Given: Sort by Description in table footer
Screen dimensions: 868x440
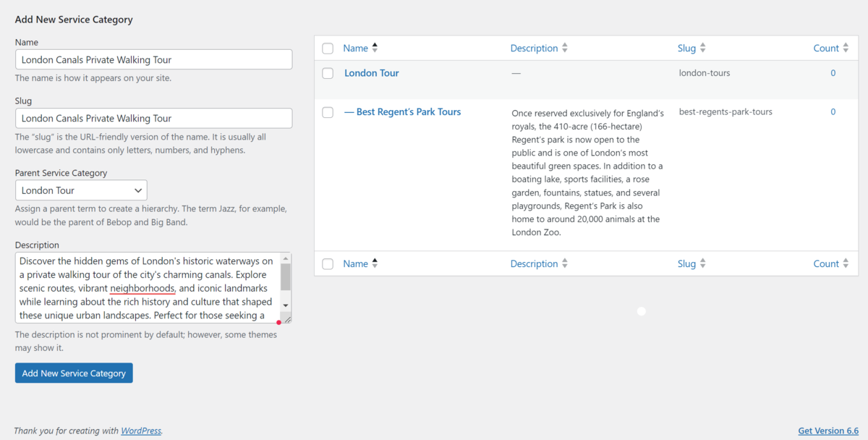Looking at the screenshot, I should click(x=539, y=264).
